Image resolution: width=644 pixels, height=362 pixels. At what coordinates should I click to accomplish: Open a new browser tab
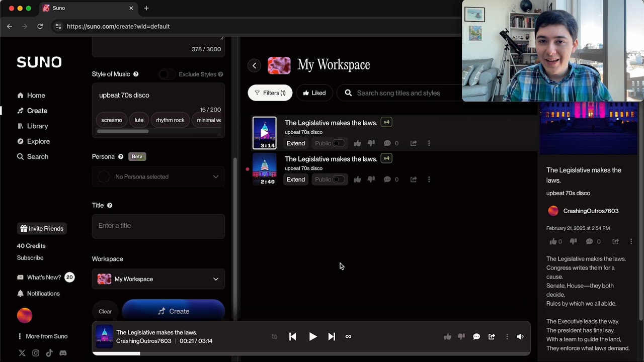click(146, 8)
